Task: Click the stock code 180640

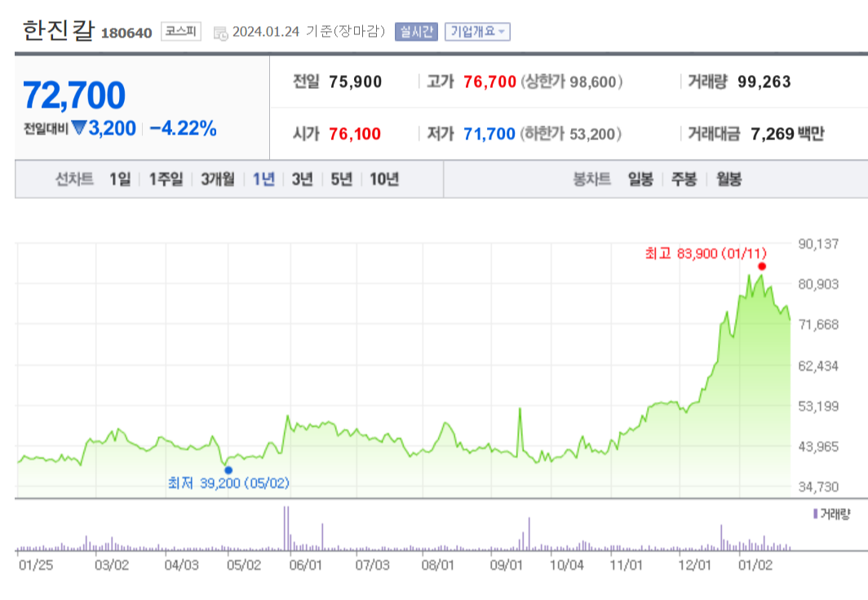Action: click(x=126, y=33)
